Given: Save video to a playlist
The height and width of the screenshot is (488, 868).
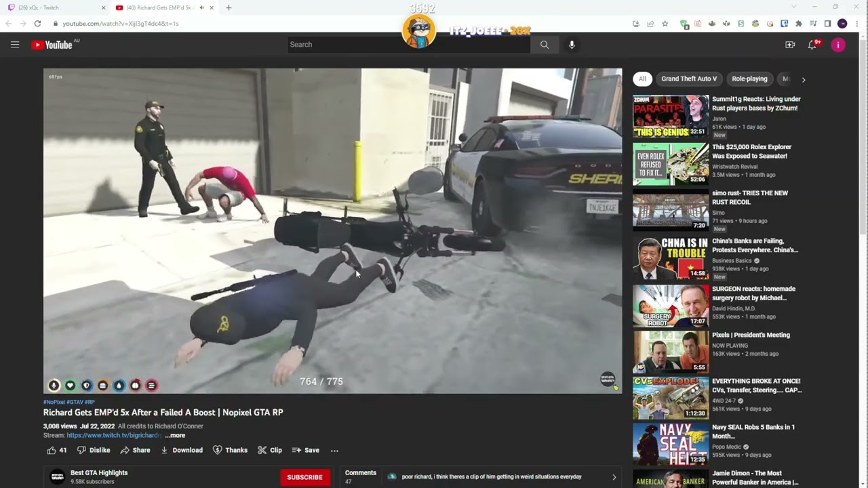Looking at the screenshot, I should coord(305,450).
